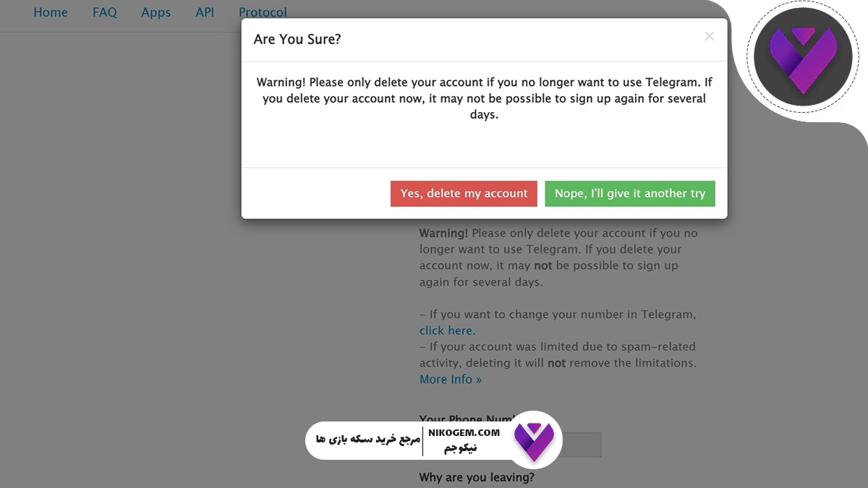The image size is (868, 488).
Task: Click the bold 'Warning!' text behind the dialog
Action: (443, 234)
